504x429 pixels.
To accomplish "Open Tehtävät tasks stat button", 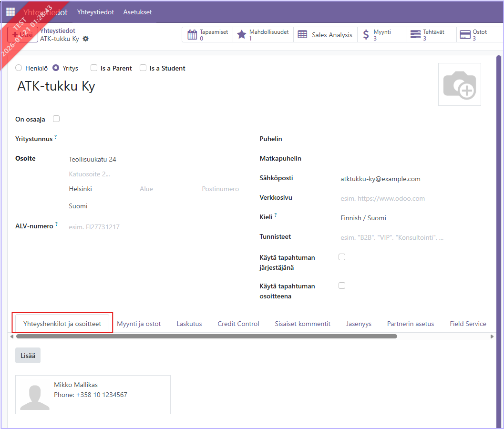I will pyautogui.click(x=432, y=35).
